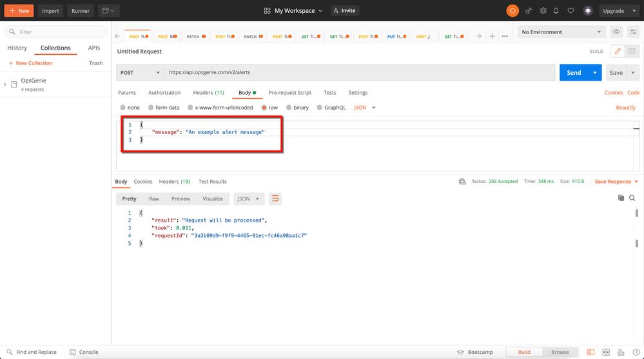Click the pencil edit icon beside BUILD
Image resolution: width=644 pixels, height=359 pixels.
(x=618, y=51)
